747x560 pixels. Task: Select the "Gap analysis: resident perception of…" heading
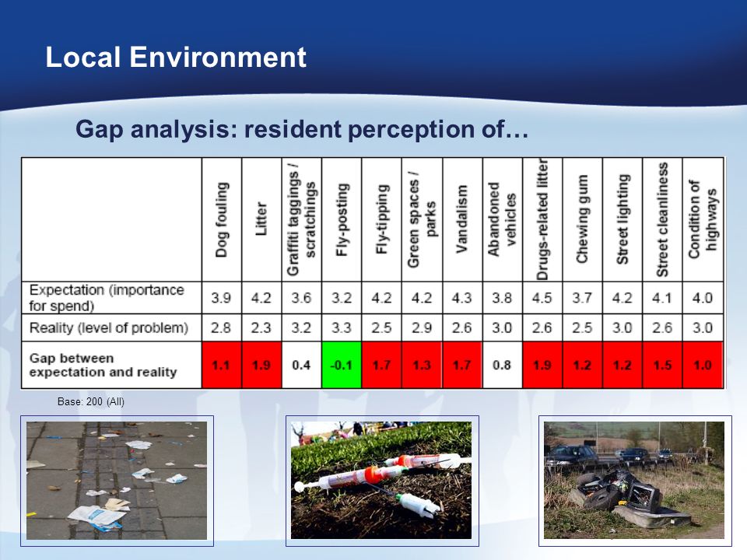302,129
